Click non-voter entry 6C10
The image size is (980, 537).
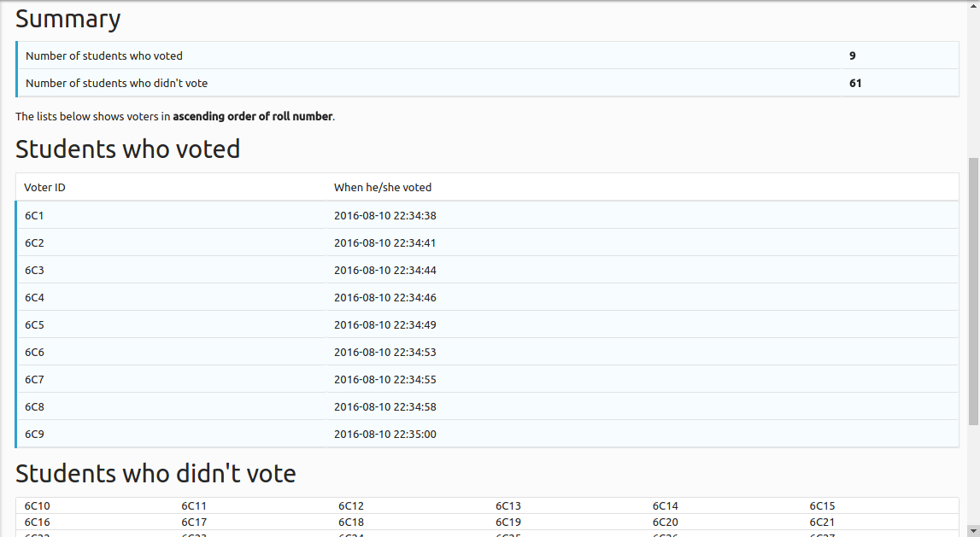[37, 505]
